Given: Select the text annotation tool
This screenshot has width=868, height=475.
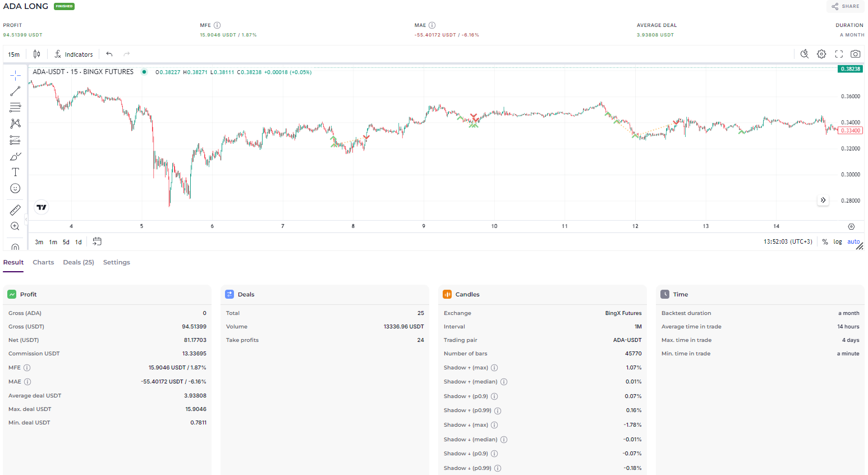Looking at the screenshot, I should pyautogui.click(x=15, y=172).
